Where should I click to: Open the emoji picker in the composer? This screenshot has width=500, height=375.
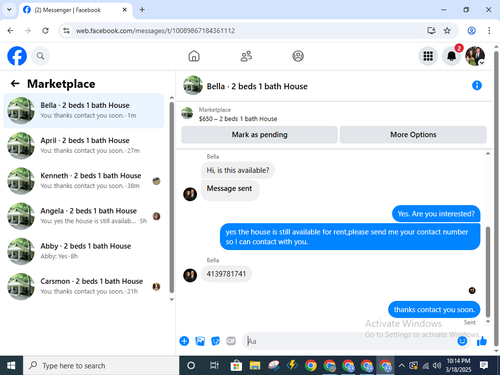click(x=462, y=341)
